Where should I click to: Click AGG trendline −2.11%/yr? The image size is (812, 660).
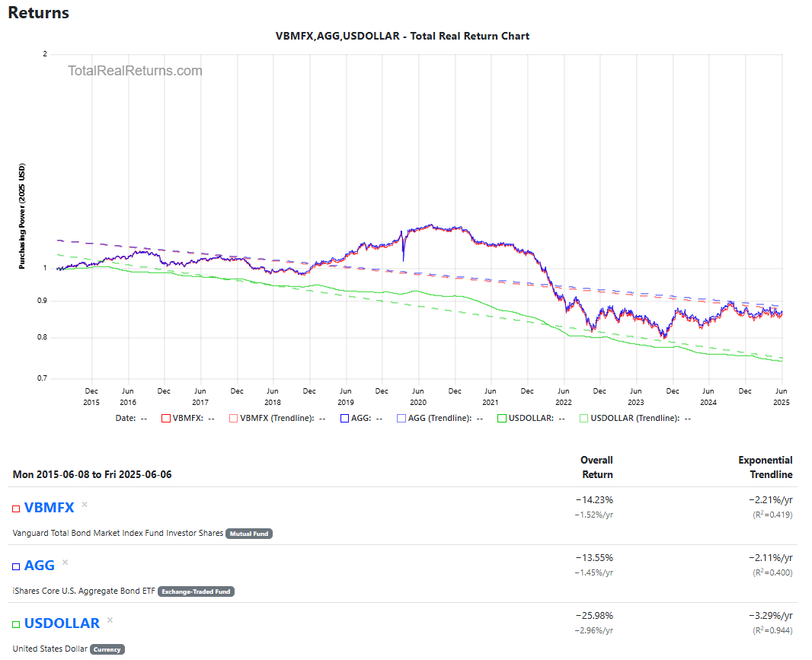coord(771,558)
